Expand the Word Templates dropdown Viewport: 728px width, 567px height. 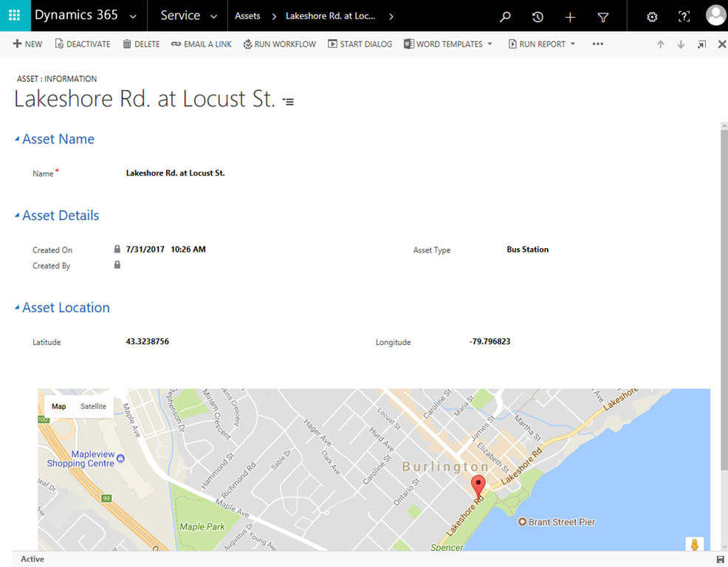coord(490,44)
